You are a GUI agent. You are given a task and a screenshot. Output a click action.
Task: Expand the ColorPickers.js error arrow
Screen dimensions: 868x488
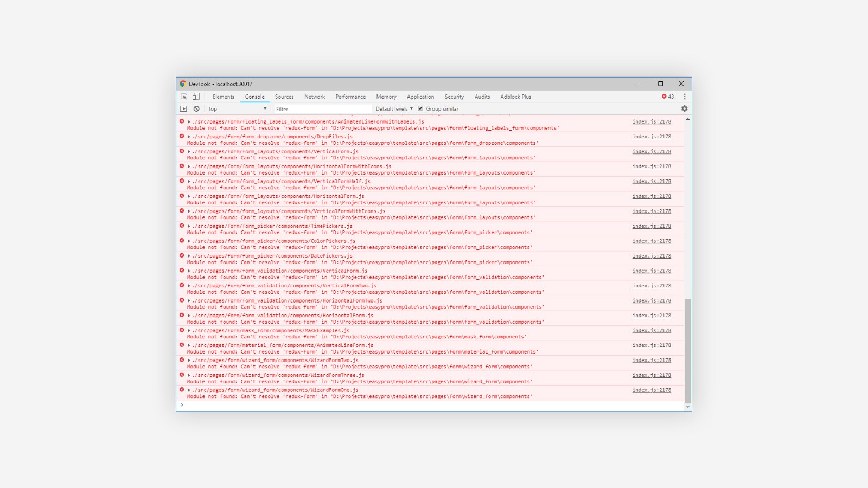[x=189, y=241]
